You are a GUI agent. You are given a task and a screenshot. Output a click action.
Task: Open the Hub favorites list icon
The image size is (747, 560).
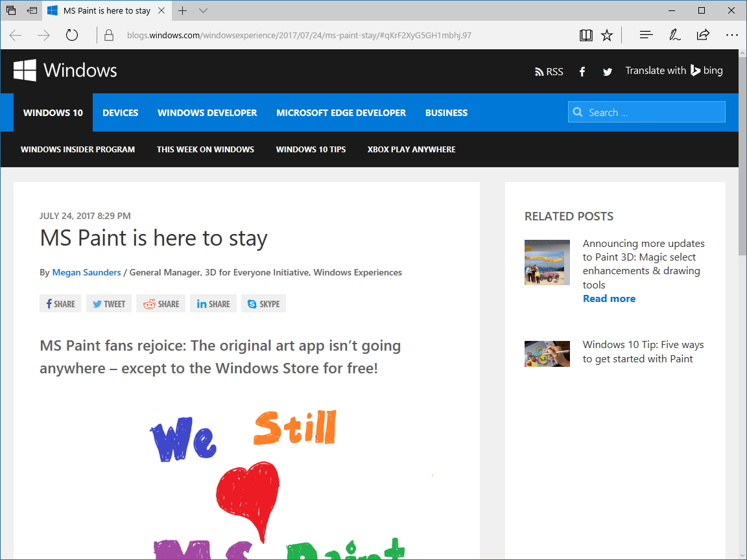[646, 35]
